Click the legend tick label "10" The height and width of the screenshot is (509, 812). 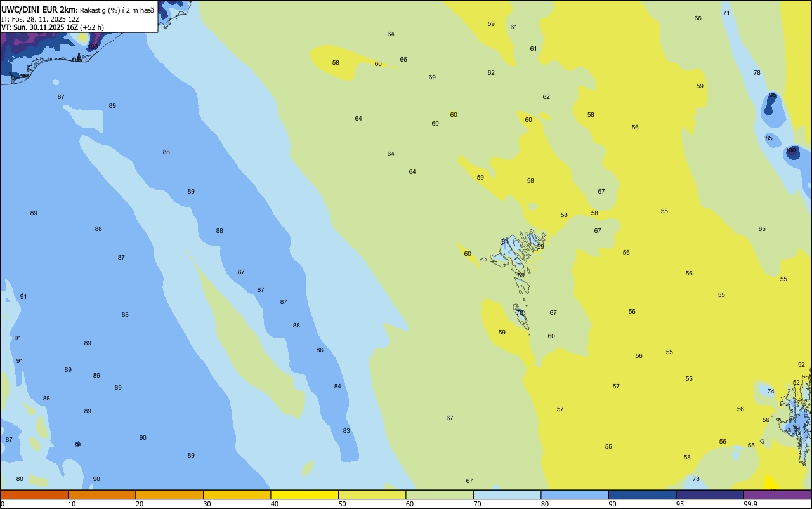72,504
